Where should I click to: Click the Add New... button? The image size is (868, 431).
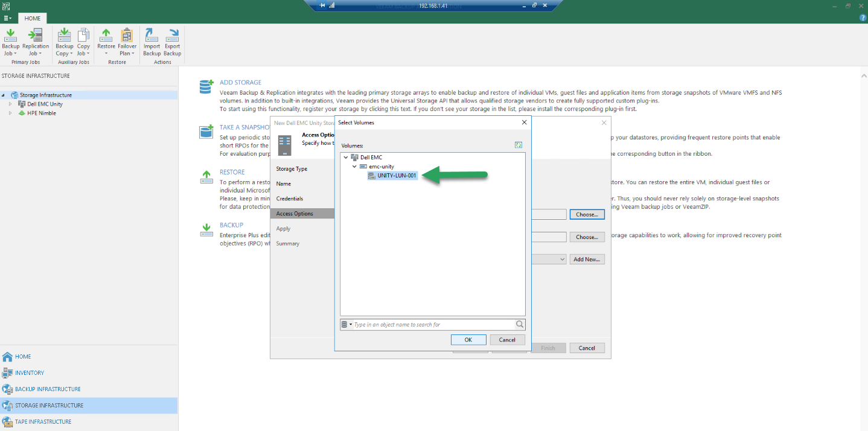[x=587, y=259]
